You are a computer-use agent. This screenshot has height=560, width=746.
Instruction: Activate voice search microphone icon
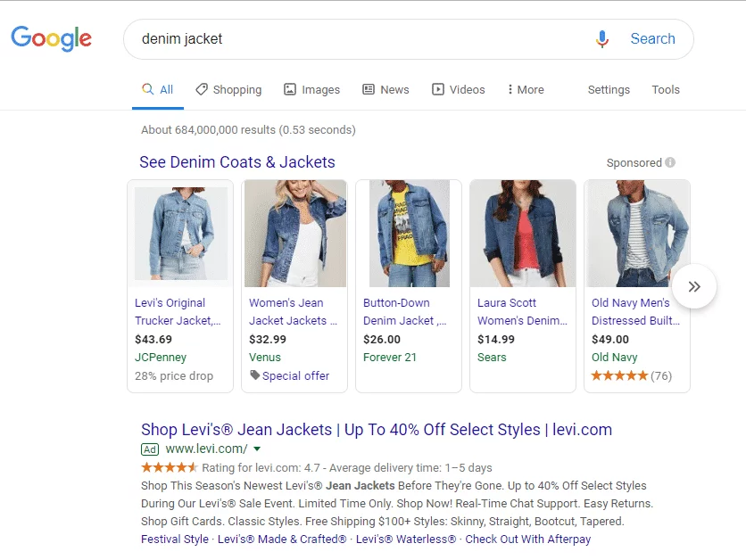click(601, 39)
